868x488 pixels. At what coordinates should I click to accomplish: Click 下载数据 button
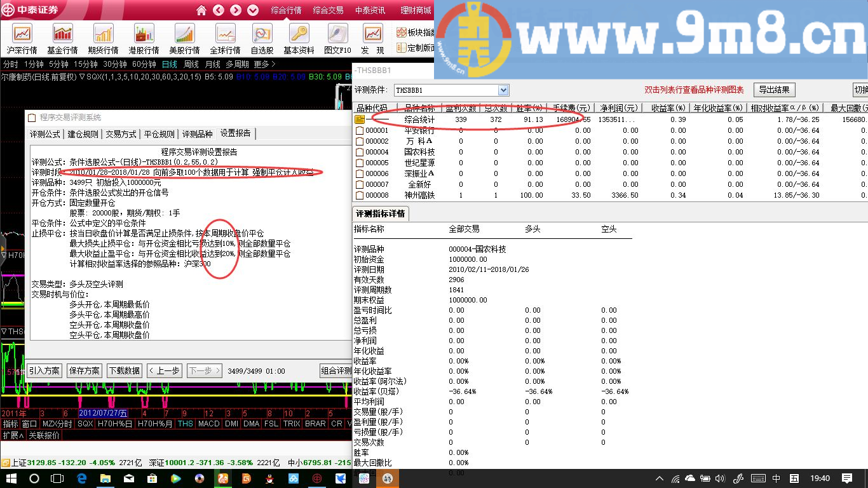coord(125,370)
